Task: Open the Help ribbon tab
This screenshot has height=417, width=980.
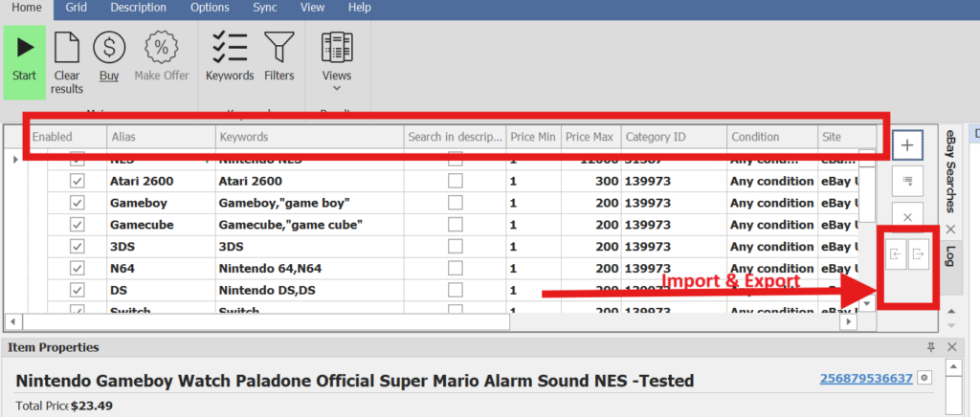Action: [x=360, y=8]
